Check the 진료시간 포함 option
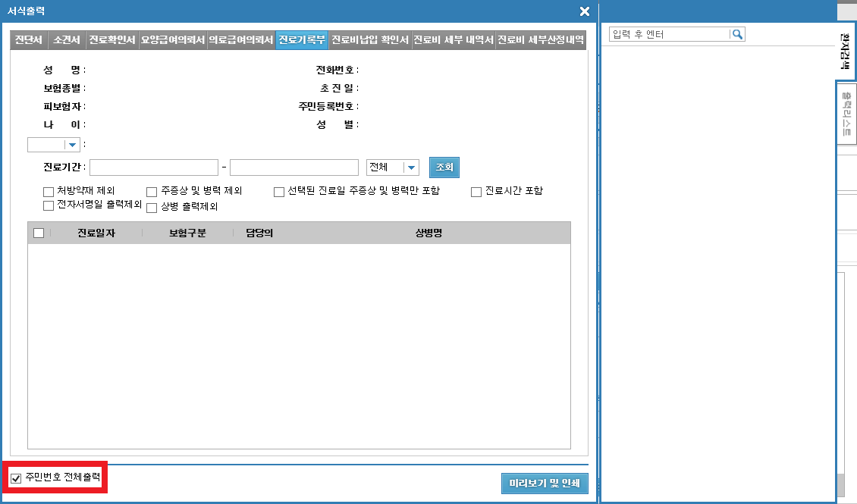 476,192
